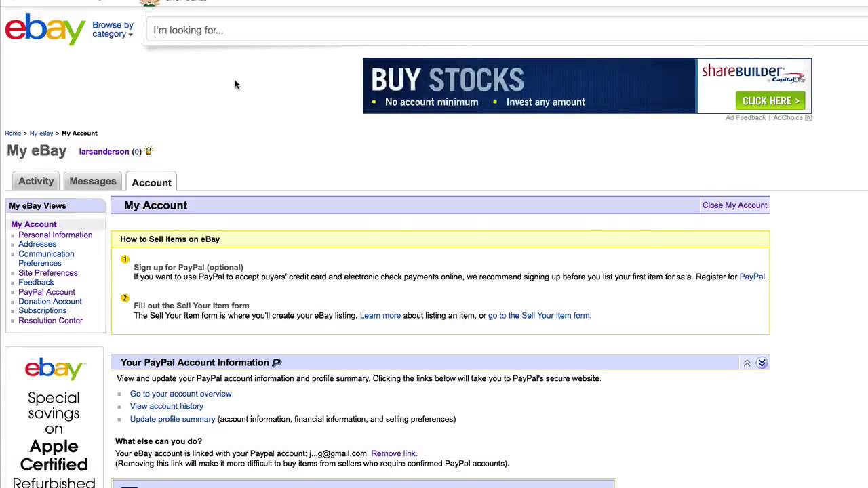Go to My eBay in the breadcrumb
The width and height of the screenshot is (868, 488).
(41, 134)
